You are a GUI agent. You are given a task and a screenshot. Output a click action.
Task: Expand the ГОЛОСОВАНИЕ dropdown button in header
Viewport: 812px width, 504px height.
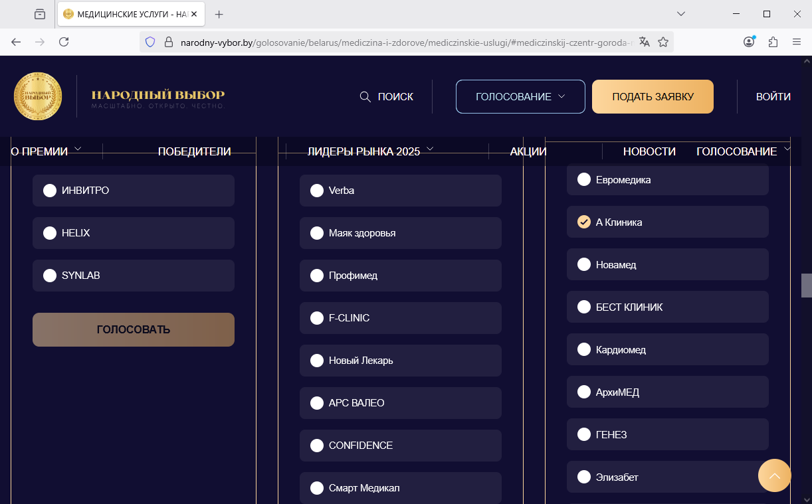[x=520, y=97]
